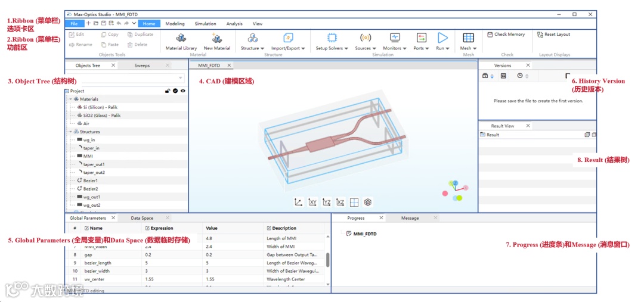Screen dimensions: 644x302
Task: Click the undo arrow icon
Action: (x=119, y=23)
